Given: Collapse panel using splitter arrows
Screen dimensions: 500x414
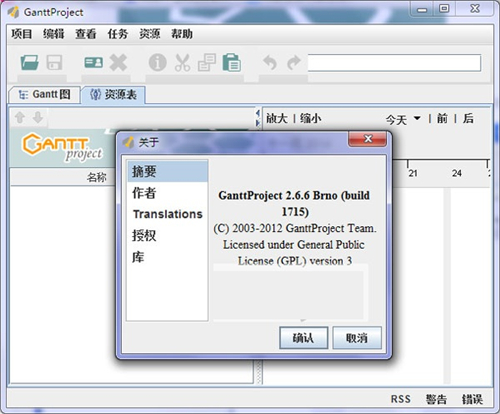Looking at the screenshot, I should click(x=258, y=118).
